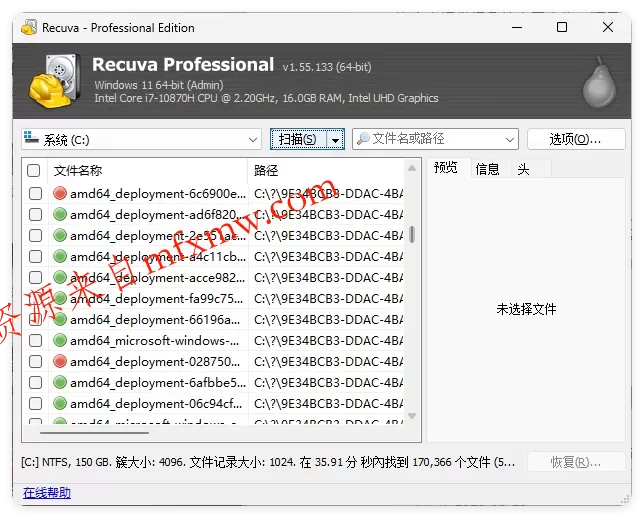Sort by 文件名称 column header

148,170
